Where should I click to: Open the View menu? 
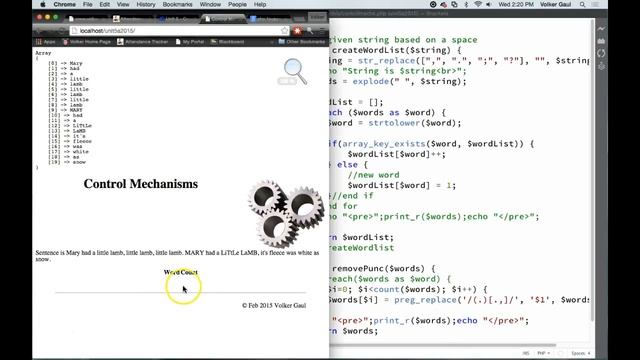pos(123,4)
